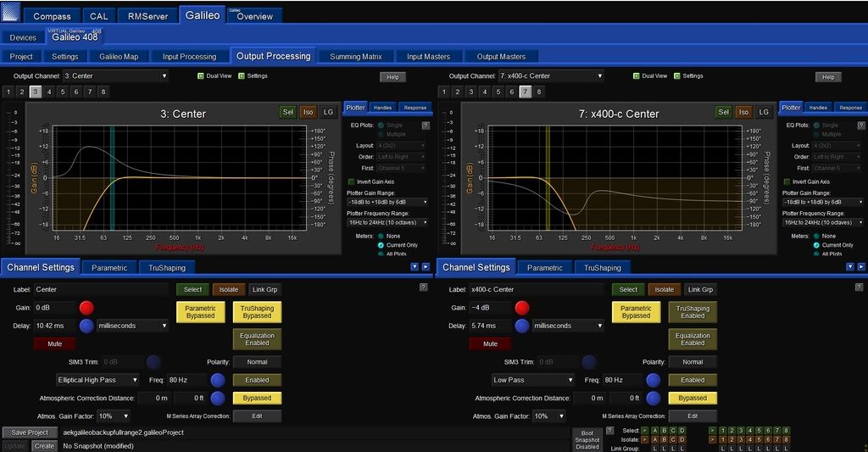Click green Select A group button
This screenshot has height=452, width=868.
(x=655, y=431)
